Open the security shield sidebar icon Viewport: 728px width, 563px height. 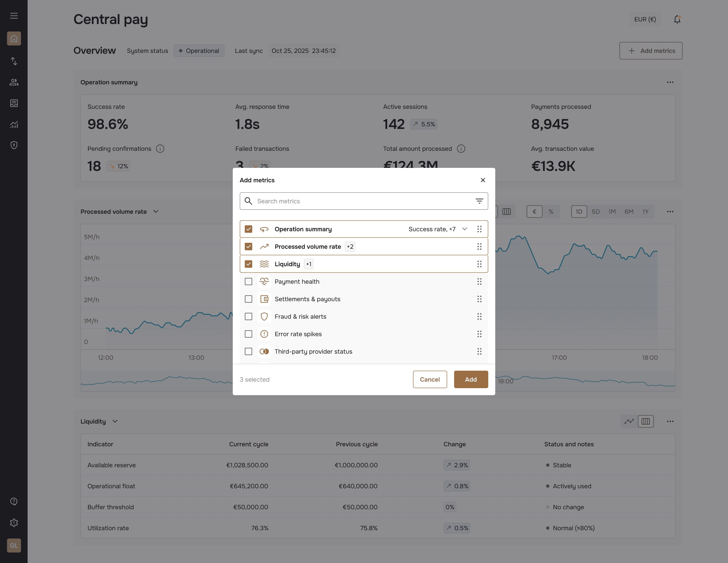point(14,145)
